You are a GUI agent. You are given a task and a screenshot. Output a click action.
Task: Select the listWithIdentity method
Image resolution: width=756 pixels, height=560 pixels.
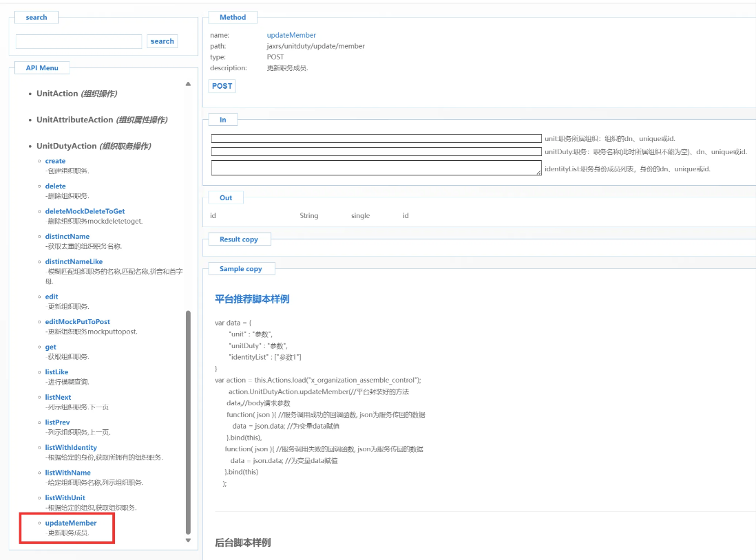point(71,448)
